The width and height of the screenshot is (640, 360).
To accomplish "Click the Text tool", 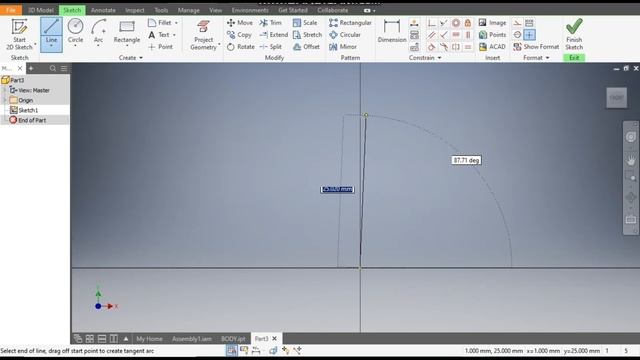I will pos(159,35).
